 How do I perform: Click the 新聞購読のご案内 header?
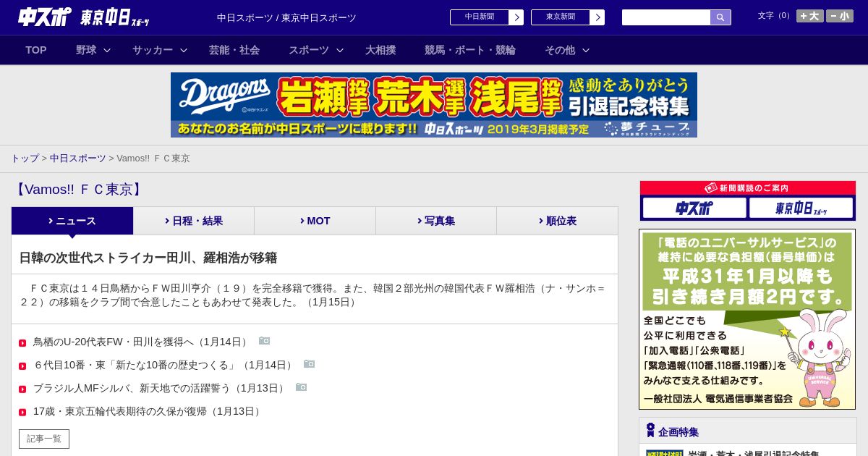click(747, 187)
